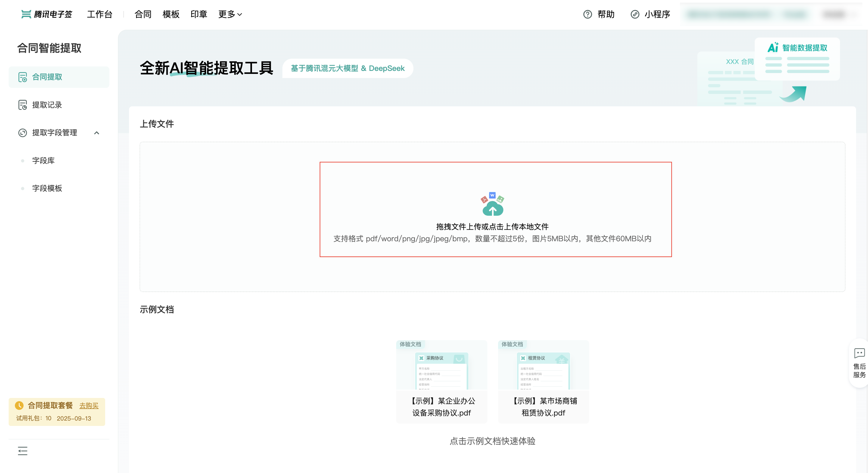The width and height of the screenshot is (868, 473).
Task: Click the sidebar collapse menu icon
Action: tap(23, 451)
